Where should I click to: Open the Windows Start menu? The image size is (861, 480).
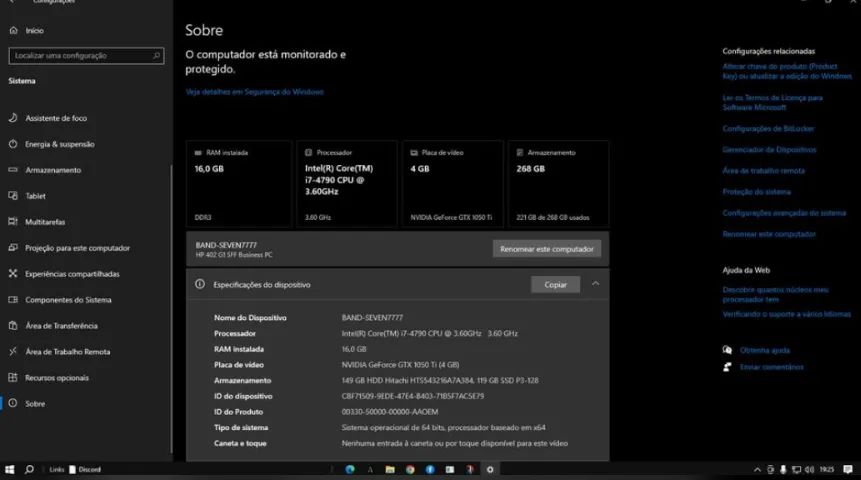(x=9, y=470)
